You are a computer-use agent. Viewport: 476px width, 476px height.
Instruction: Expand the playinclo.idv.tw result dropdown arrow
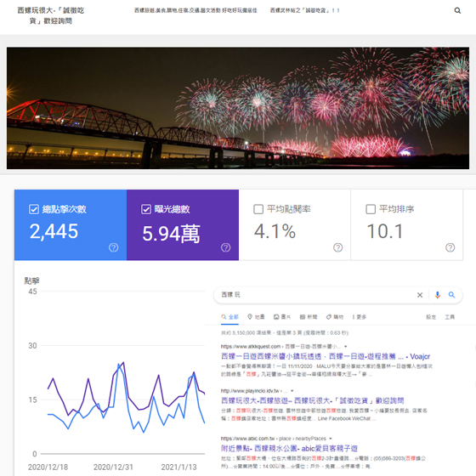coord(292,391)
